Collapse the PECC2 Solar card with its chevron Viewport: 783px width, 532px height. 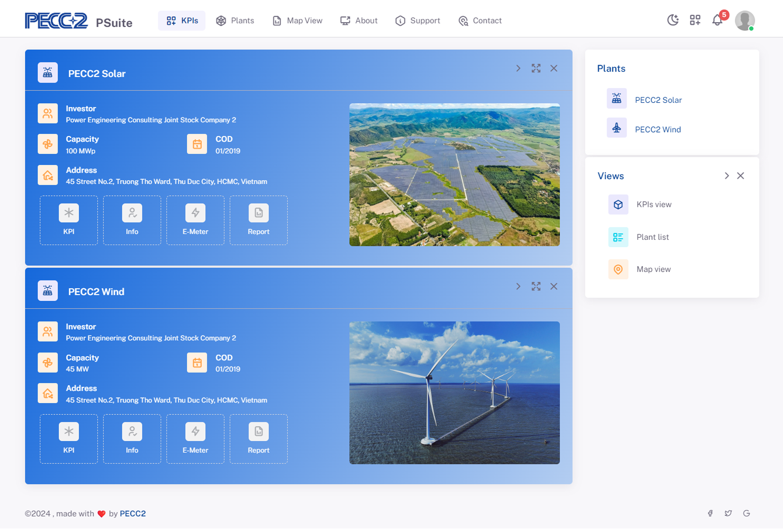coord(518,68)
